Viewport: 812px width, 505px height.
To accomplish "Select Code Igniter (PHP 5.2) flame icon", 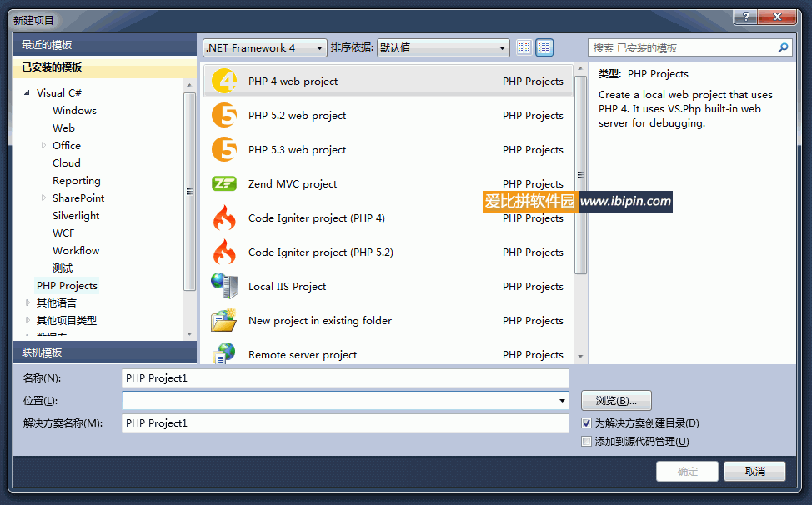I will [224, 252].
